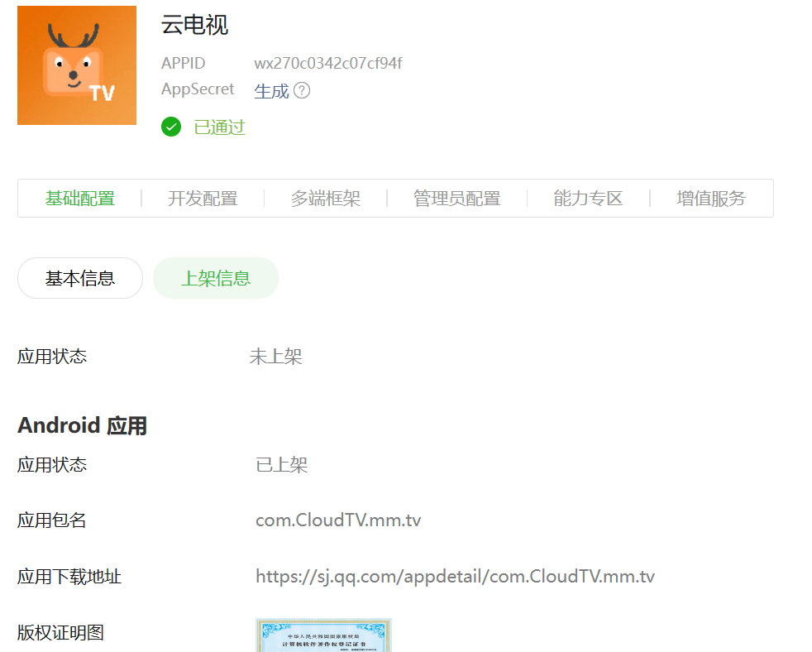Click the AppSecret help question mark icon
This screenshot has width=812, height=652.
302,91
